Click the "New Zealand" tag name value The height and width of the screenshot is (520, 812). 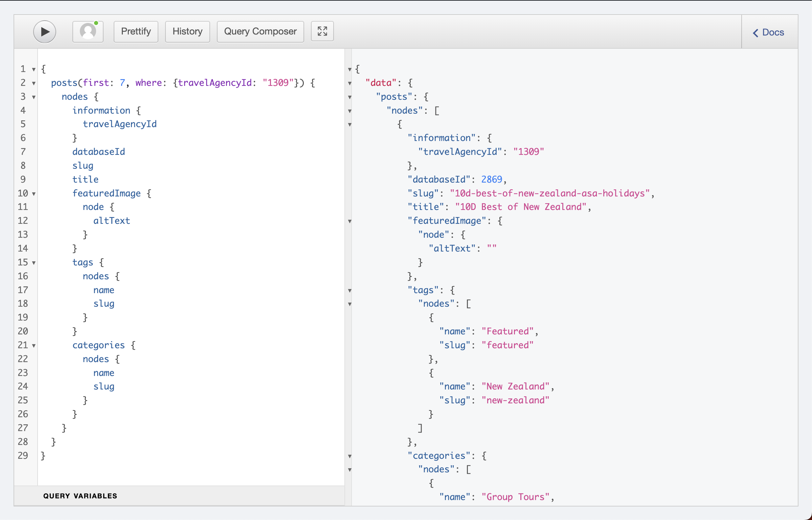[516, 386]
